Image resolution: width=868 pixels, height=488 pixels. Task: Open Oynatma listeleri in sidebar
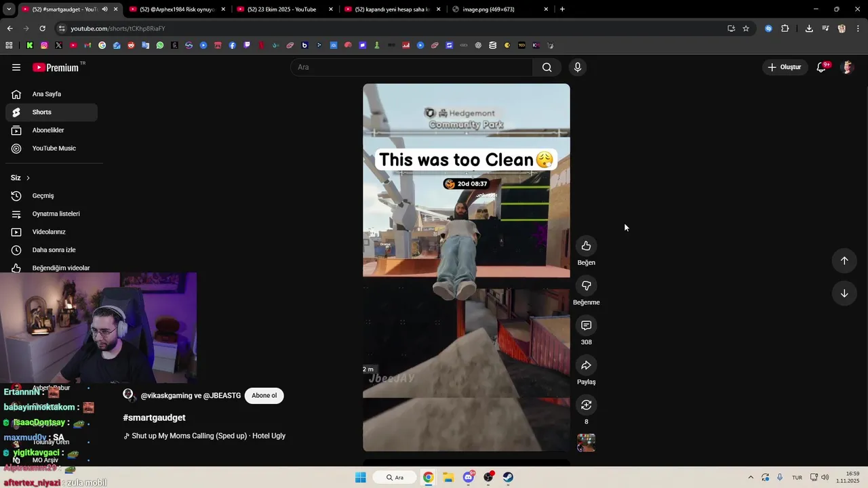pos(52,214)
